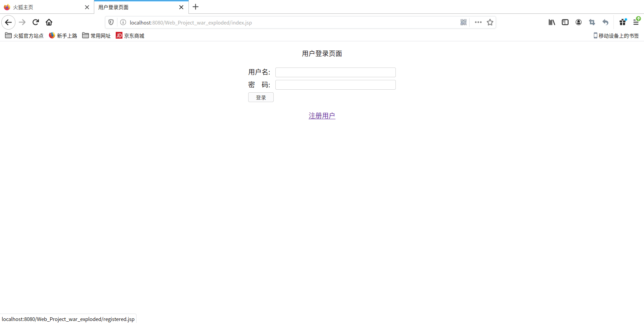Open the 注册用户 link
The width and height of the screenshot is (644, 323).
[322, 116]
